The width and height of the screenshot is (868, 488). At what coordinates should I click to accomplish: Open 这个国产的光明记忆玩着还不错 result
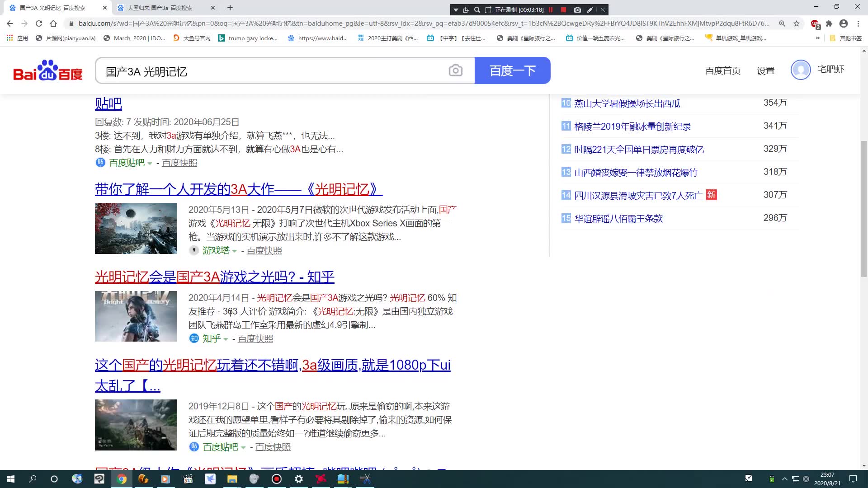coord(273,375)
